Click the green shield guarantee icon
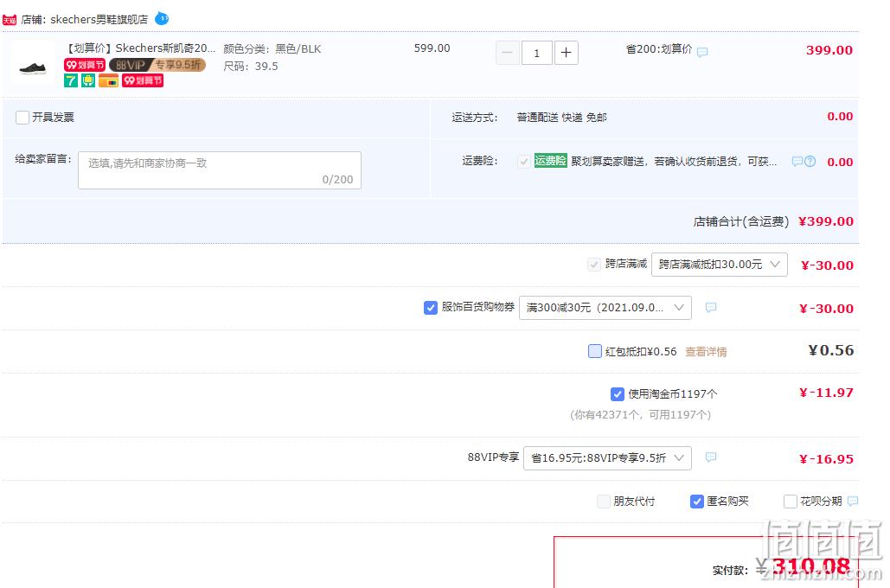This screenshot has width=890, height=588. (x=88, y=80)
